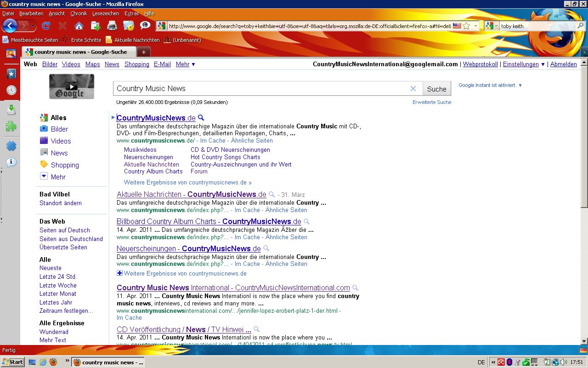Open the 'Webprotokoll' link
The image size is (588, 368).
[x=481, y=64]
